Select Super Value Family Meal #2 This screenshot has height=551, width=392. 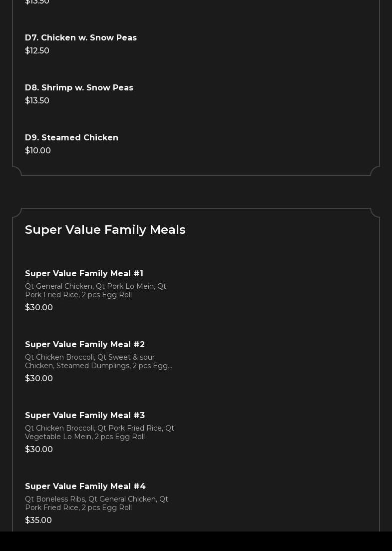click(x=85, y=345)
